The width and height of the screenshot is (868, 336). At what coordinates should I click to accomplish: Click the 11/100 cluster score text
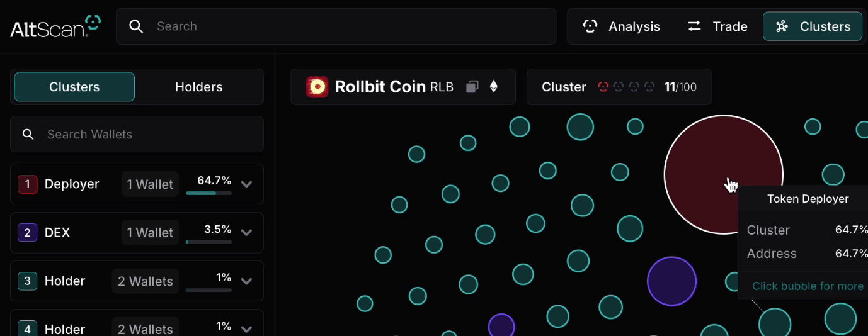(680, 87)
